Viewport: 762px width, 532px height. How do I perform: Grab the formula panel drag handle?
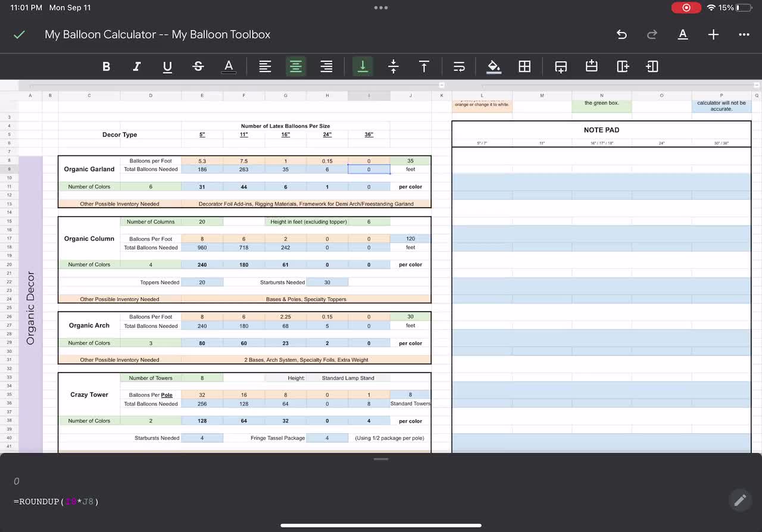point(381,459)
